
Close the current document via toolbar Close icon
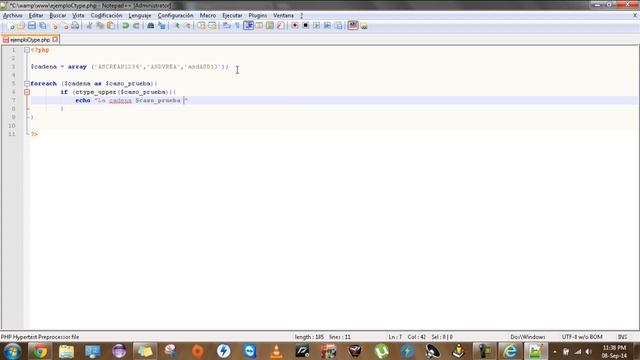point(55,26)
